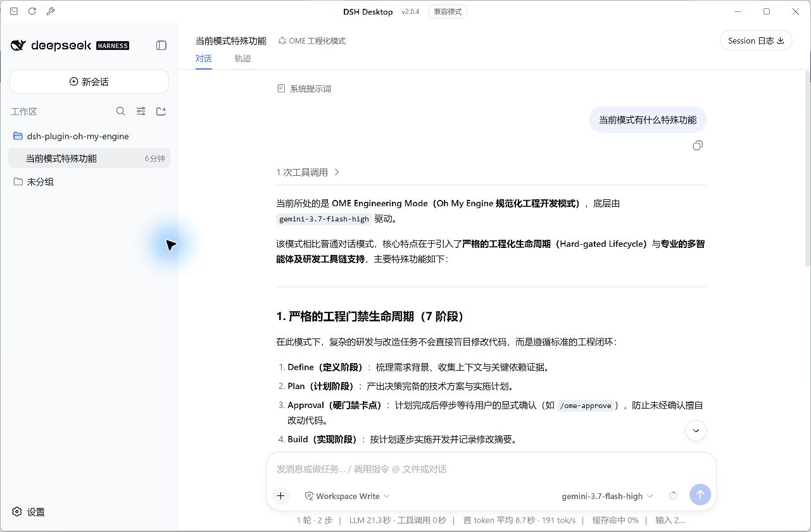The width and height of the screenshot is (811, 532).
Task: Click the loading spinner indicator
Action: pyautogui.click(x=673, y=496)
